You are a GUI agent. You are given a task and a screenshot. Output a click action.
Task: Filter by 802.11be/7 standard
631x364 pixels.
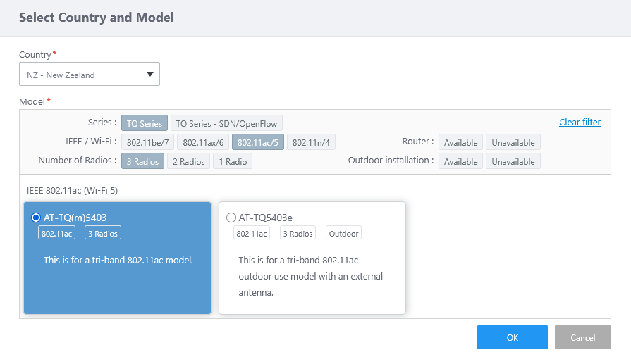pos(147,142)
